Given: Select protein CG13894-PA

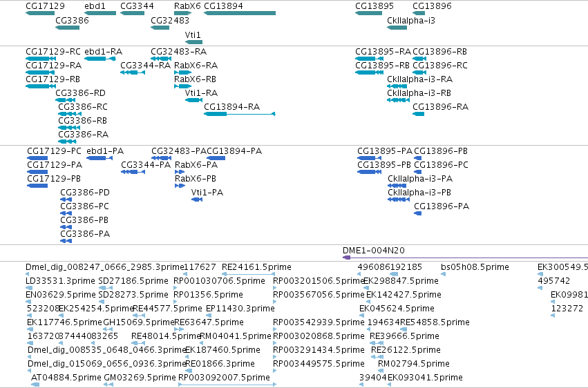Looking at the screenshot, I should point(234,151).
